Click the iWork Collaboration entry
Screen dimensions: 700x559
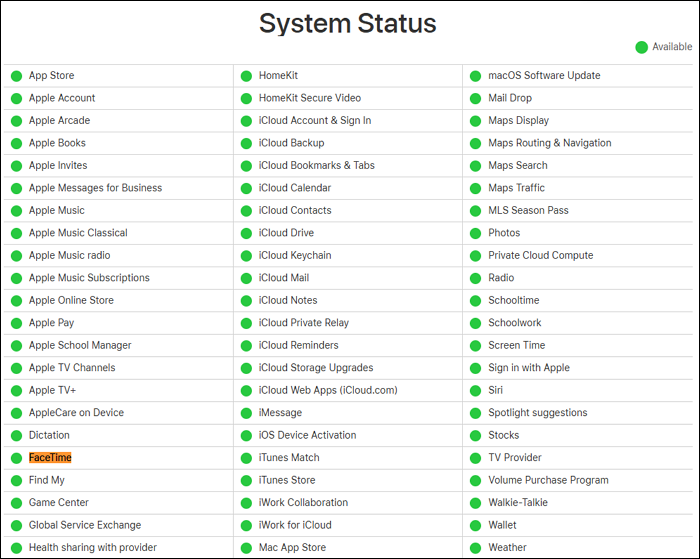[303, 502]
